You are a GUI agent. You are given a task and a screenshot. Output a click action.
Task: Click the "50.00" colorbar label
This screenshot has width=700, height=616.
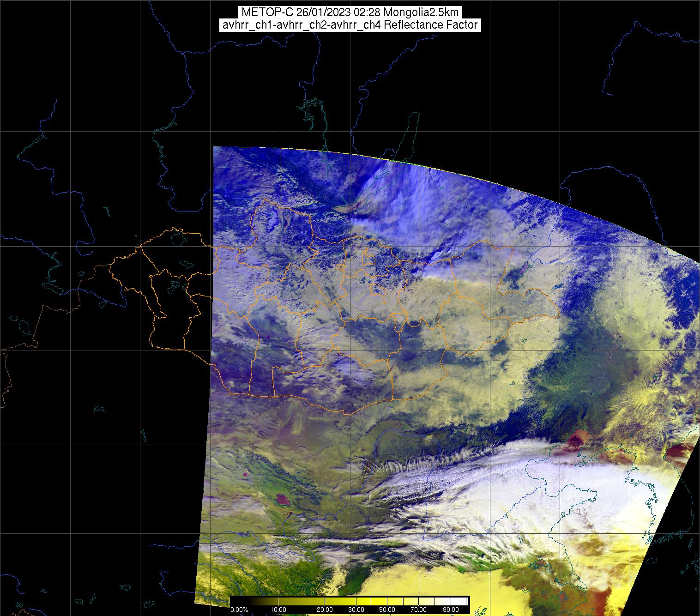387,610
